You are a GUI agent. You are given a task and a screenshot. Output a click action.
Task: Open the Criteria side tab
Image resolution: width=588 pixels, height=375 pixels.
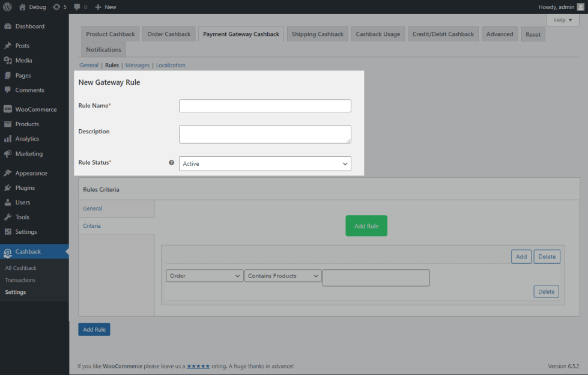coord(92,226)
